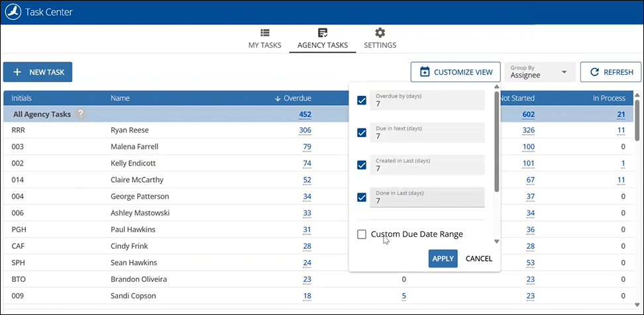Viewport: 644px width, 315px height.
Task: Open Claire McCarthy's 52 overdue tasks
Action: click(307, 180)
